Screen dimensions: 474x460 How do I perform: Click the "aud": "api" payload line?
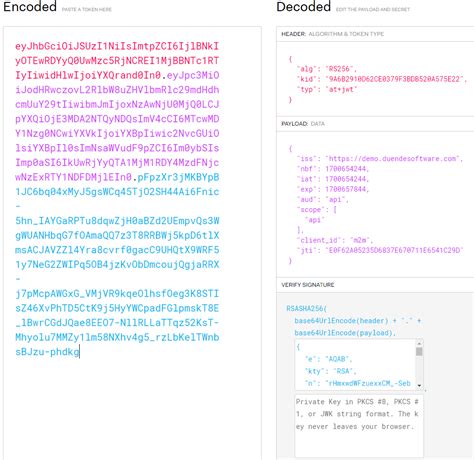pos(322,200)
